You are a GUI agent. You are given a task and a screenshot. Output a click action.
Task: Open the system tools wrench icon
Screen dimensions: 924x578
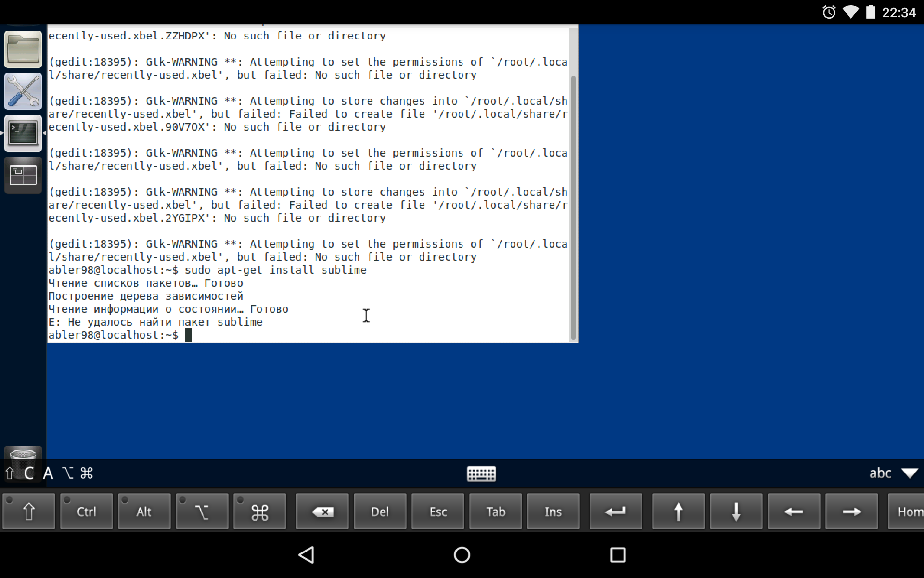[23, 91]
